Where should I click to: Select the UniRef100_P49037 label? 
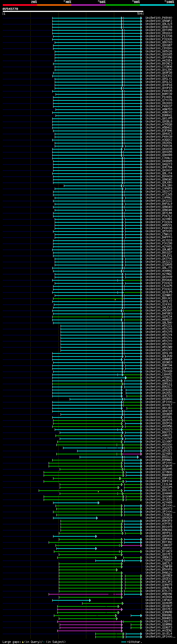pyautogui.click(x=159, y=106)
